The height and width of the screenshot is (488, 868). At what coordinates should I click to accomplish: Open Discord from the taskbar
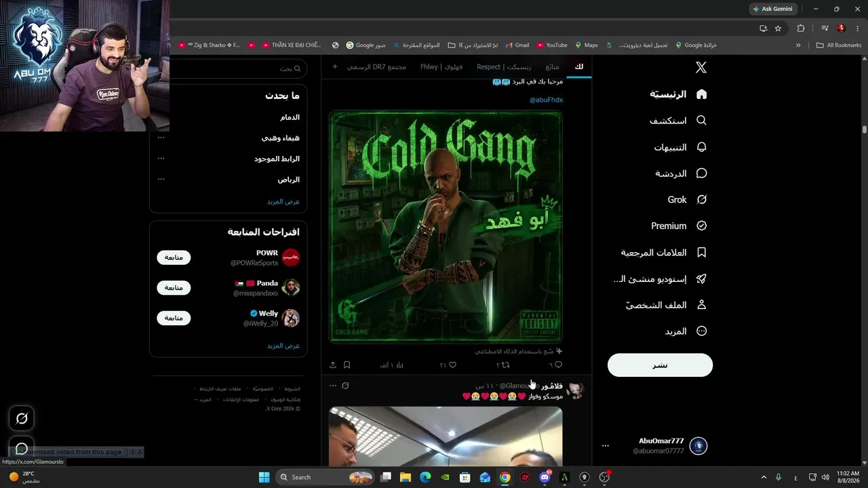coord(545,477)
